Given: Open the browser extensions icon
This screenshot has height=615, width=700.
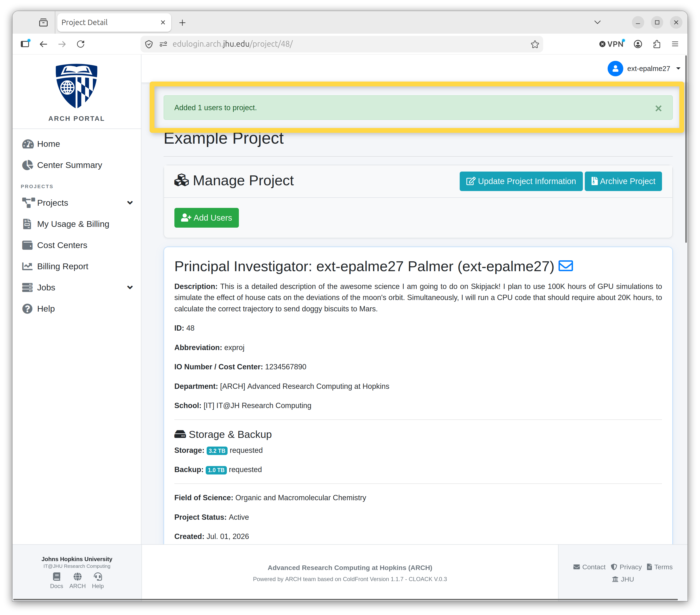Looking at the screenshot, I should (656, 44).
